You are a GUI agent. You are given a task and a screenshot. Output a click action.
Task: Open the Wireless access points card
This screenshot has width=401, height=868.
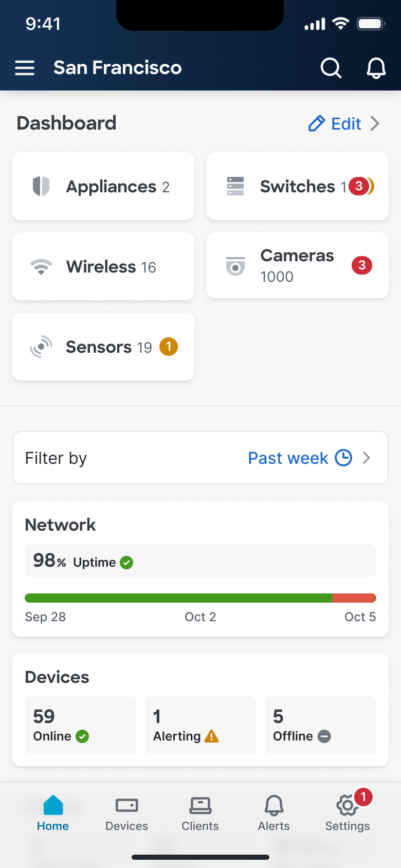coord(103,266)
